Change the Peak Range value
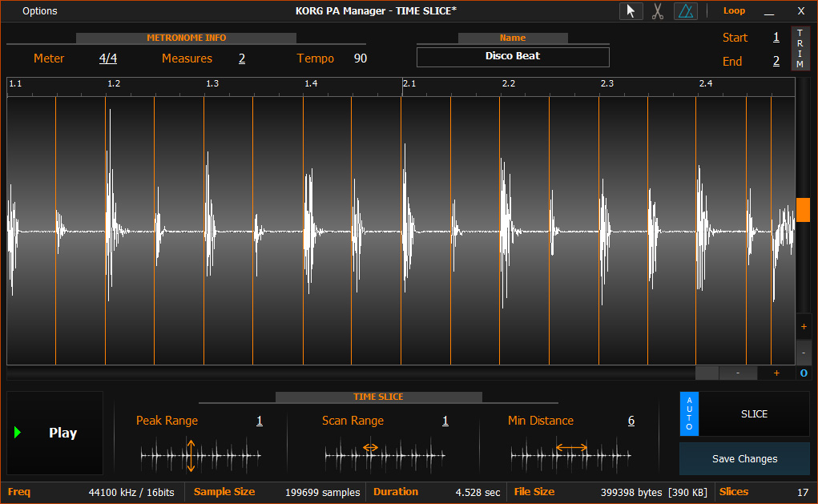818x504 pixels. (260, 421)
